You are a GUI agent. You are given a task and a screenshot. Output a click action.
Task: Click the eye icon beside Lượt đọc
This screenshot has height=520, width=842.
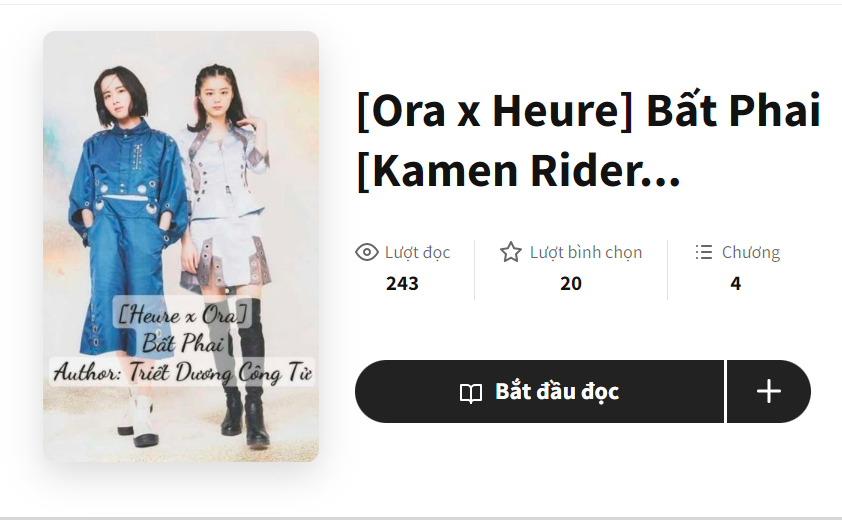(367, 252)
